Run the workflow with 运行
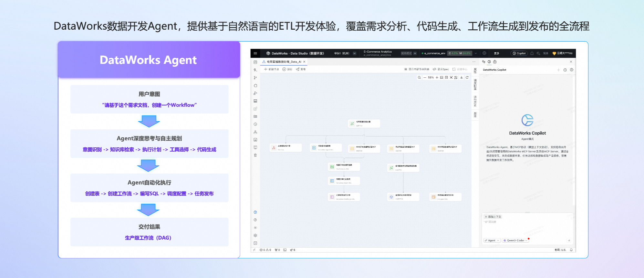This screenshot has height=278, width=644. tap(287, 69)
